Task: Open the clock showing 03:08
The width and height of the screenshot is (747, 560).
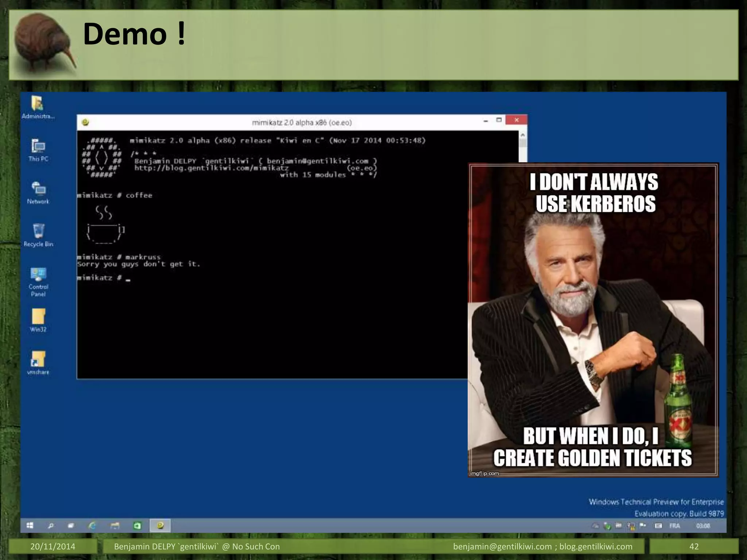Action: 703,526
